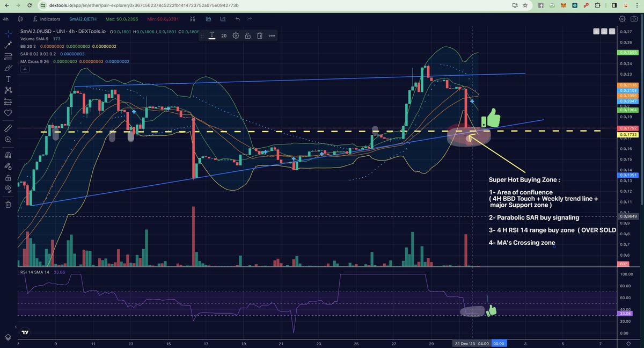Change font size 20 dropdown
644x348 pixels.
click(x=224, y=35)
